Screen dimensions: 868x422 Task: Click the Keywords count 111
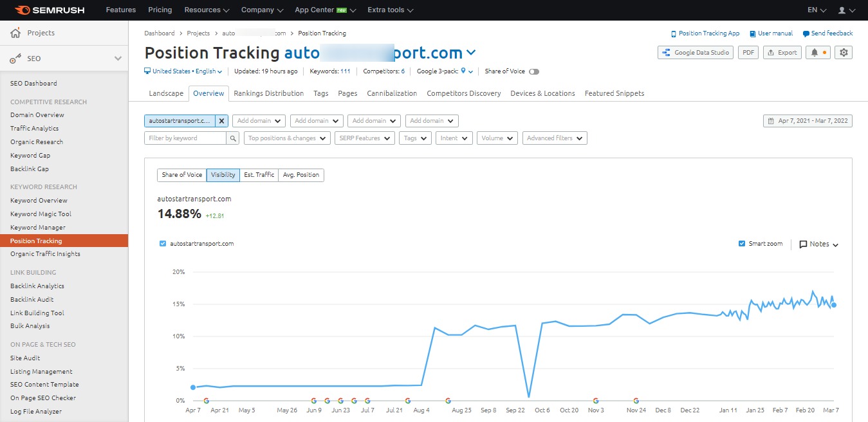coord(346,71)
